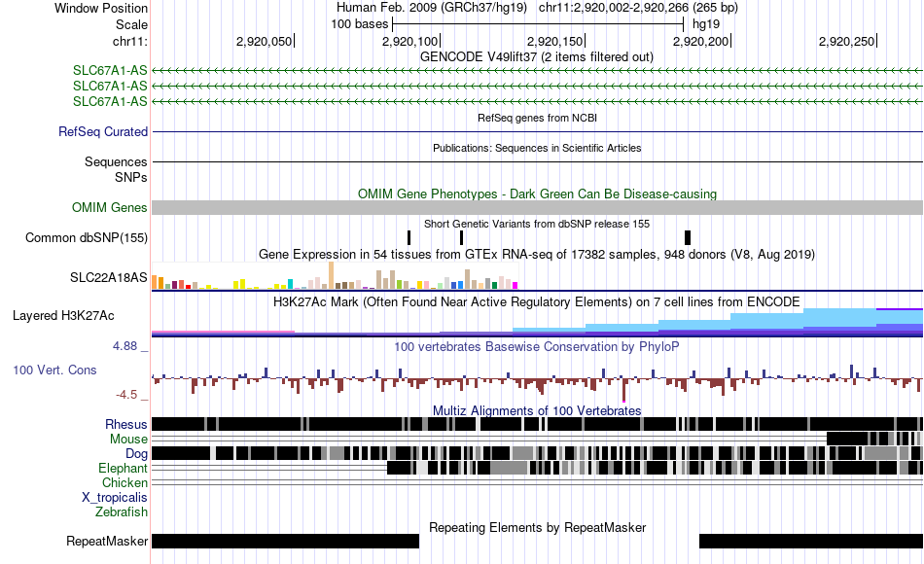Viewport: 924px width, 564px height.
Task: Click Publications: Sequences in Scientific Articles title
Action: tap(537, 148)
